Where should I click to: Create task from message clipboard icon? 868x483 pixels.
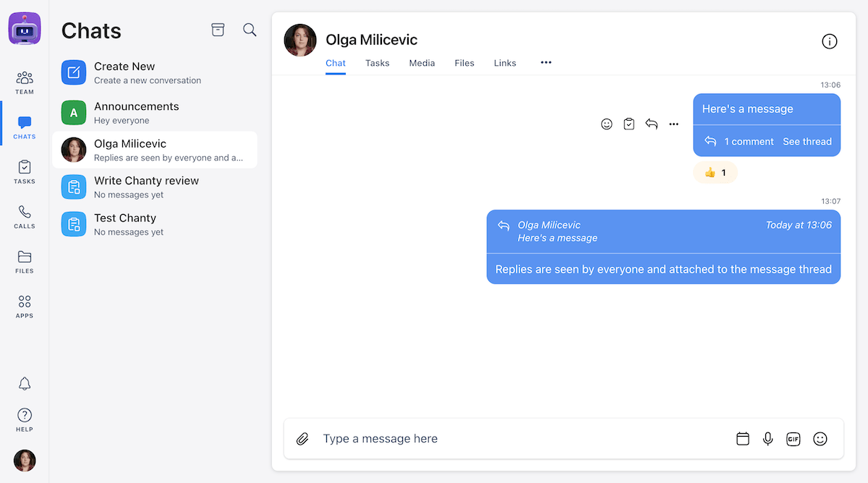629,124
